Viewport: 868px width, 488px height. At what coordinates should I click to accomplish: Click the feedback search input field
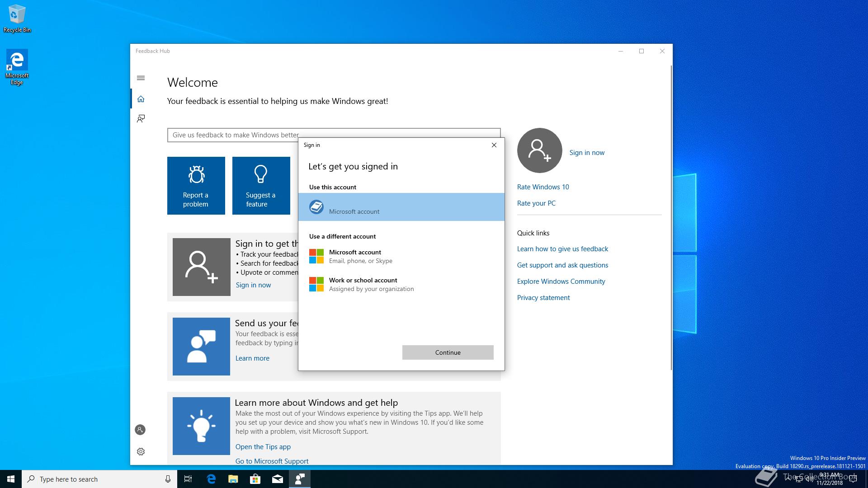click(334, 135)
